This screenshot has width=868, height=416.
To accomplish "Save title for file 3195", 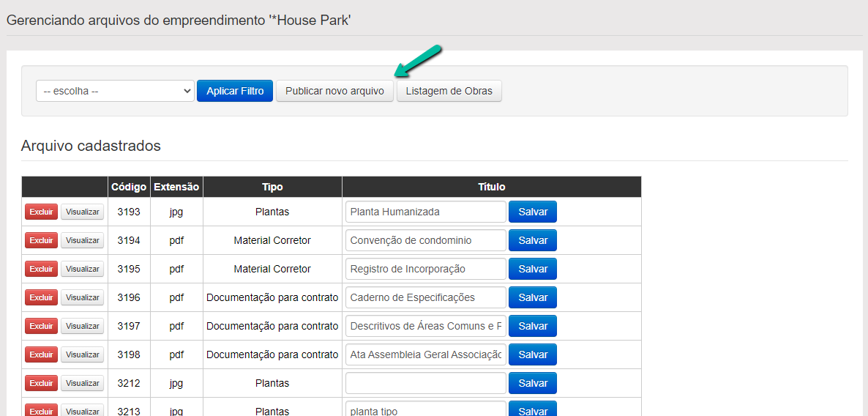I will click(x=533, y=269).
